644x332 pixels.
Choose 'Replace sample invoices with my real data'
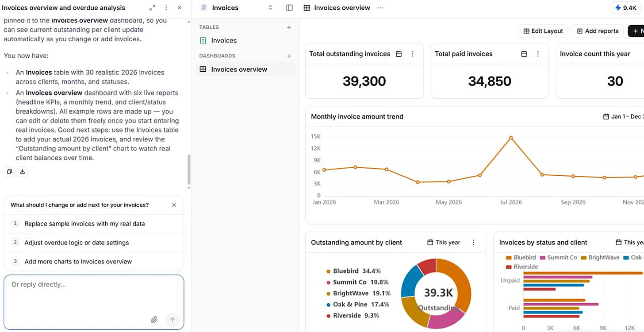[94, 224]
